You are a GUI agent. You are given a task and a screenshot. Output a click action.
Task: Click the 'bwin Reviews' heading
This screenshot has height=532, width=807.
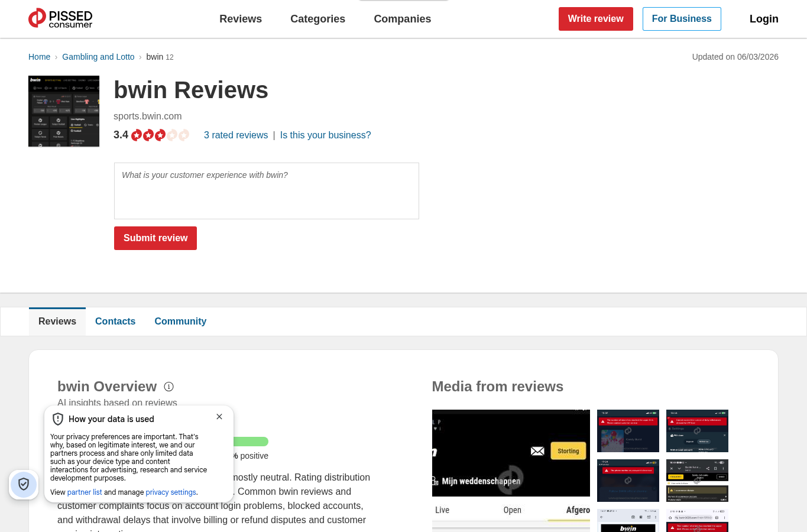pos(191,90)
